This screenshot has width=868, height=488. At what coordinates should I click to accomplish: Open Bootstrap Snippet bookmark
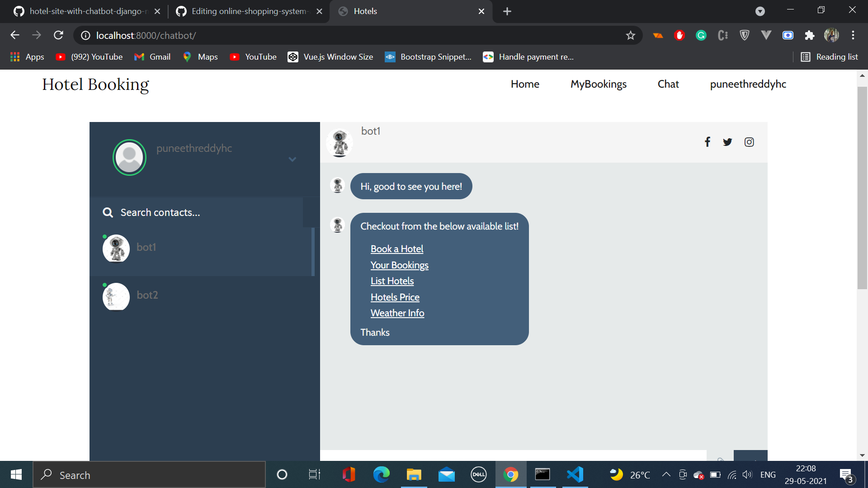[428, 57]
